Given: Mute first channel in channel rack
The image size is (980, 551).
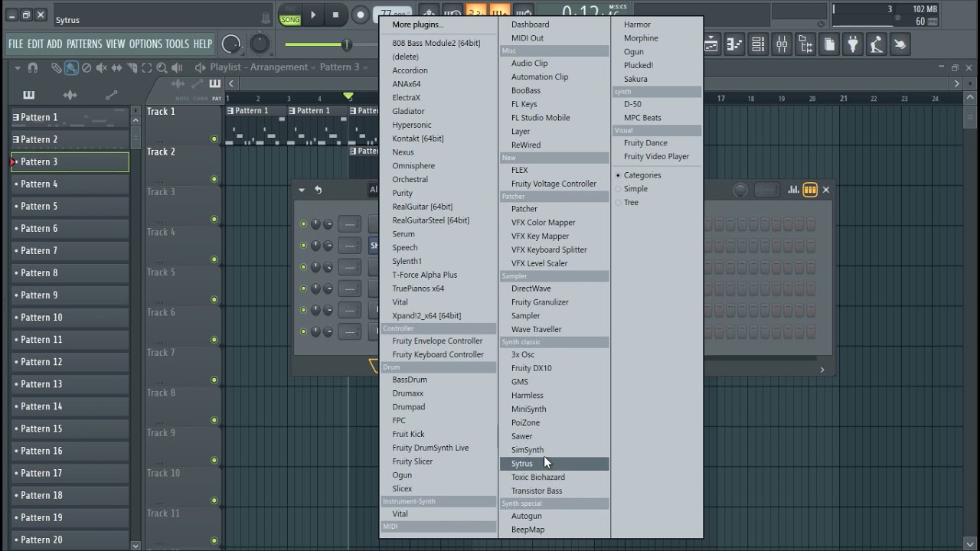Looking at the screenshot, I should pos(303,224).
